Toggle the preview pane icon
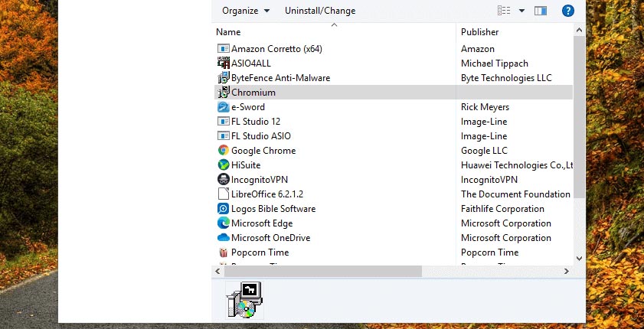The width and height of the screenshot is (644, 329). pyautogui.click(x=540, y=11)
